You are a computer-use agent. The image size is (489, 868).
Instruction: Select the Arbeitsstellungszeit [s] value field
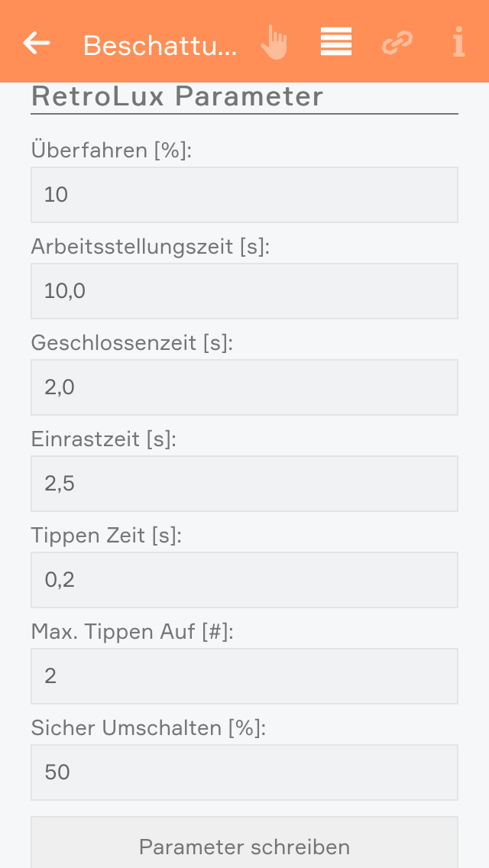coord(244,291)
